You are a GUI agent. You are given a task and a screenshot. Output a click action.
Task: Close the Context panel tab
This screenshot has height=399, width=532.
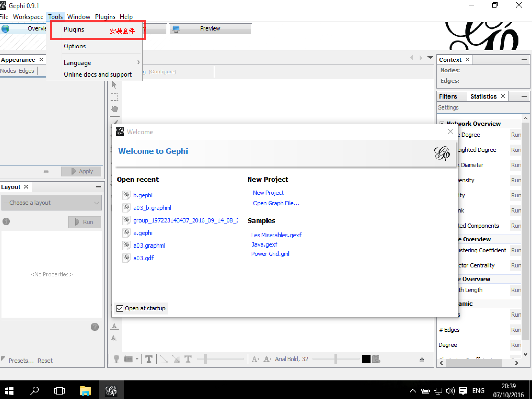coord(467,59)
